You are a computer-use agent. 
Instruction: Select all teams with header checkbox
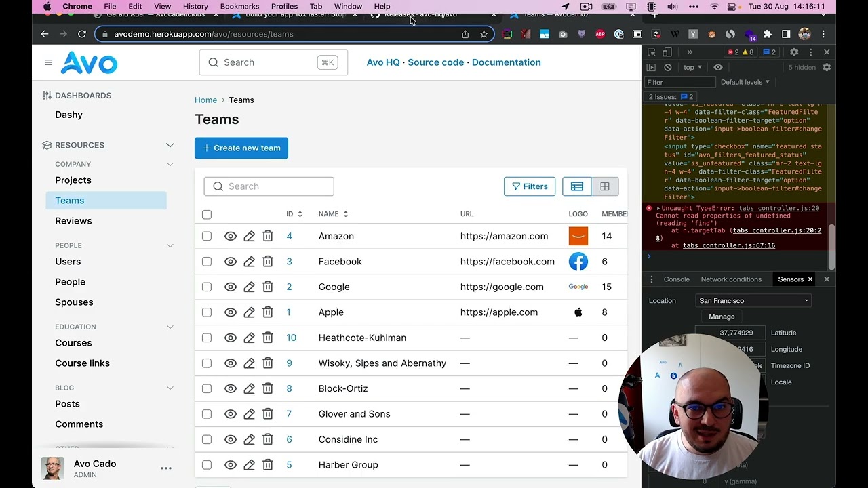pos(207,215)
